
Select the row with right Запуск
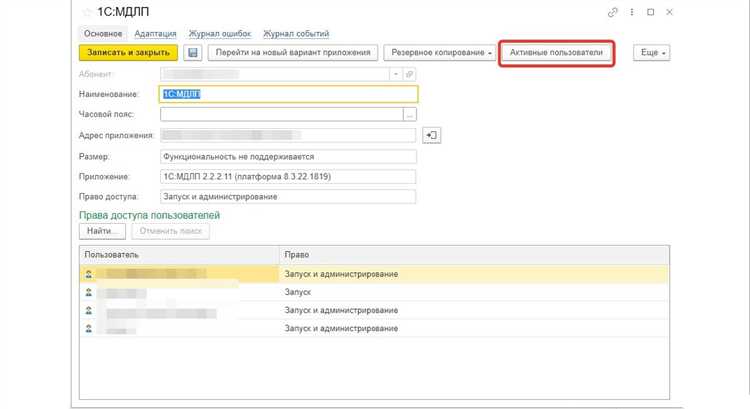374,292
